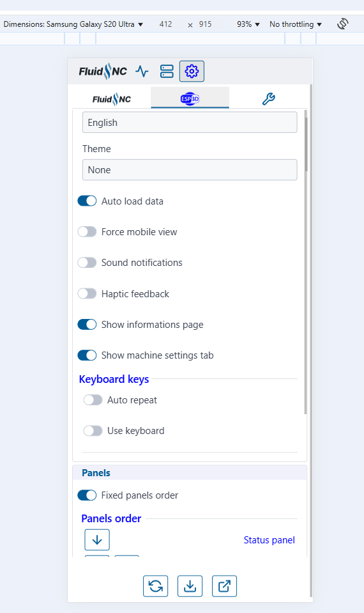Open the No throttling dropdown
The height and width of the screenshot is (613, 364).
tap(296, 24)
